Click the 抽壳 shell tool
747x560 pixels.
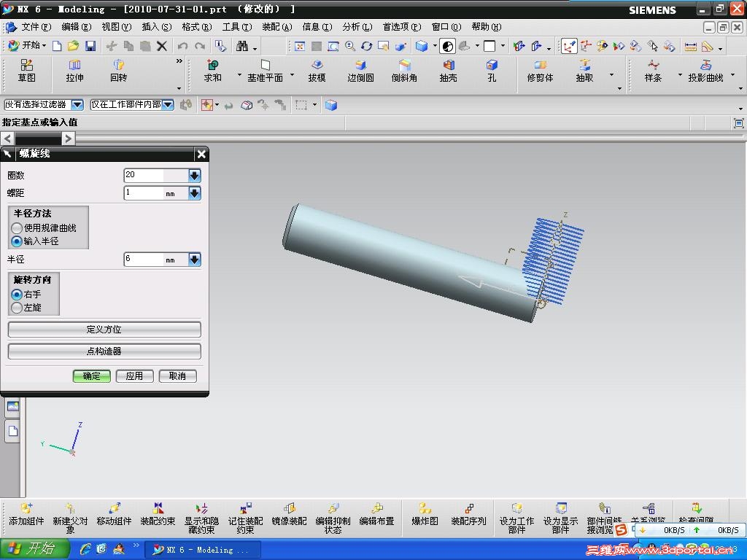tap(449, 71)
